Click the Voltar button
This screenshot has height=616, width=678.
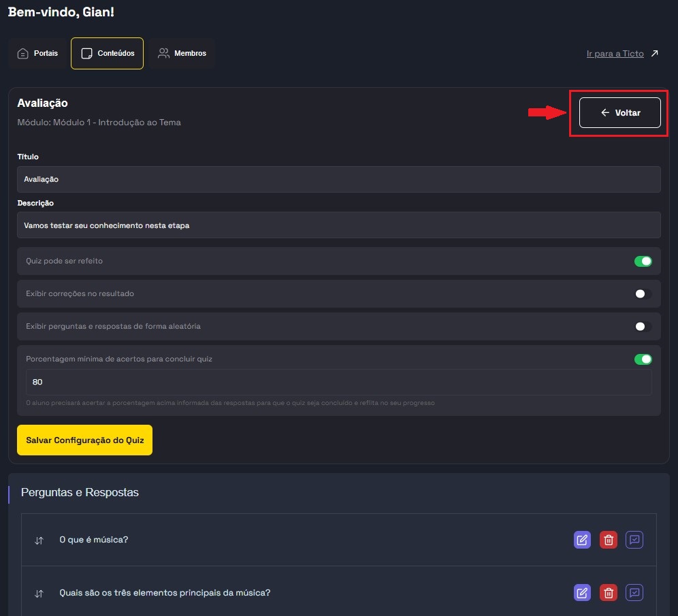[619, 113]
